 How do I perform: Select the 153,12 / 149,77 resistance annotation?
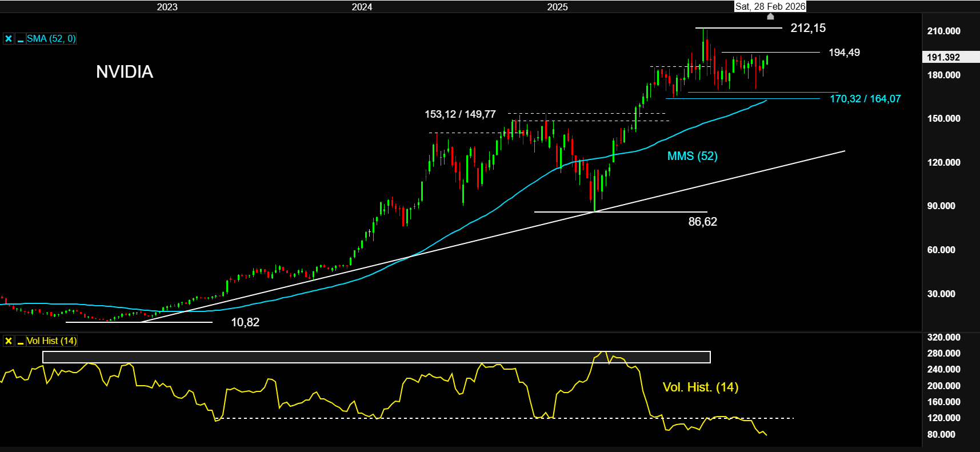460,114
